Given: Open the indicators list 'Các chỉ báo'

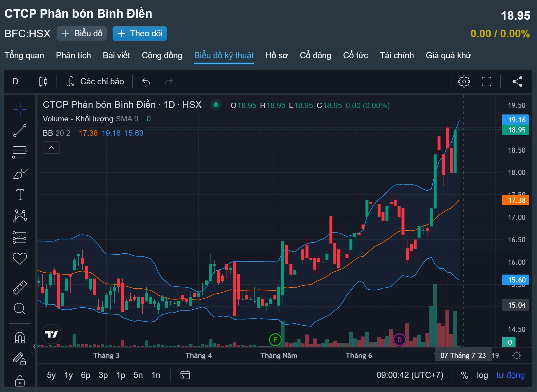Looking at the screenshot, I should point(95,81).
